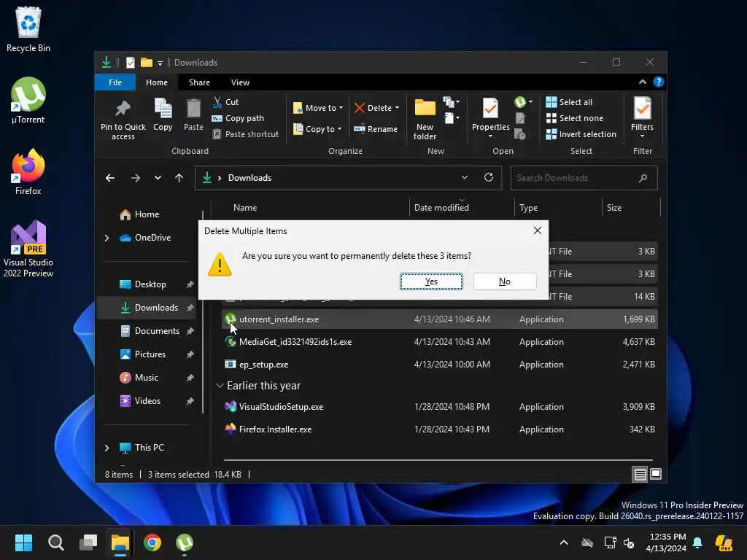Open Help with the question mark icon
747x560 pixels.
(x=659, y=82)
